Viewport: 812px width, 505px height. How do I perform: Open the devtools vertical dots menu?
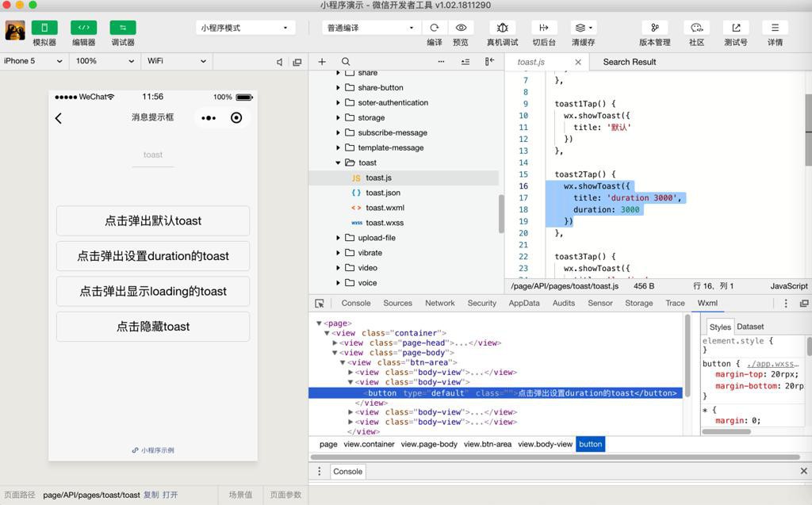[786, 304]
